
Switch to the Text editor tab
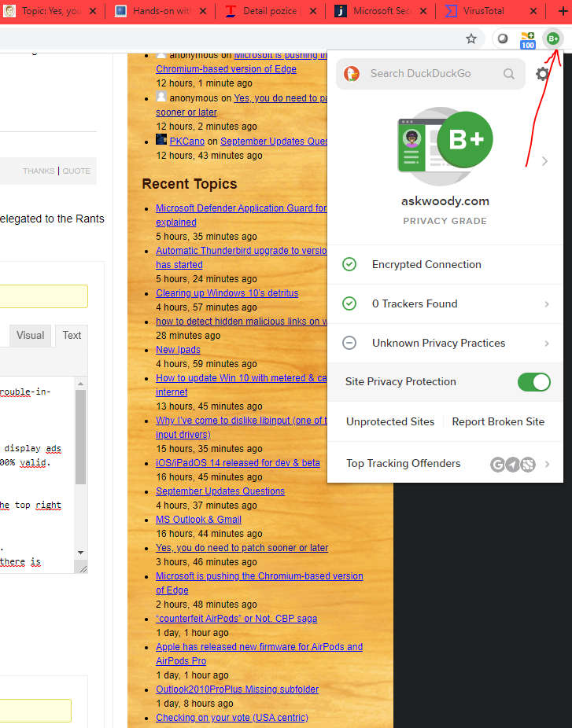coord(72,336)
